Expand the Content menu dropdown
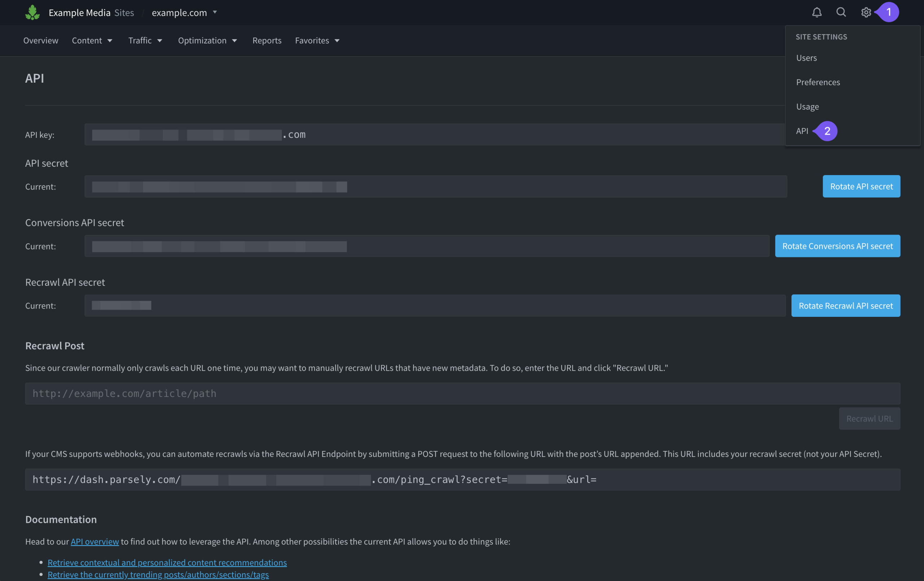 92,40
